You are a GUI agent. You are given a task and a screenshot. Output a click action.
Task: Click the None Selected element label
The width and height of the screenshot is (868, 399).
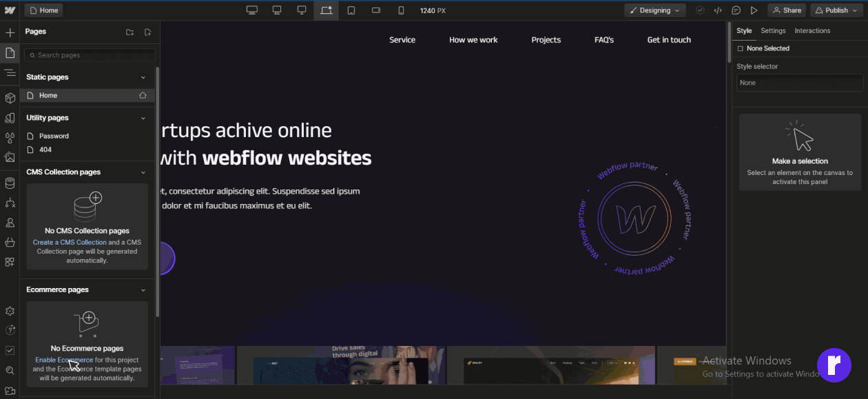(768, 49)
